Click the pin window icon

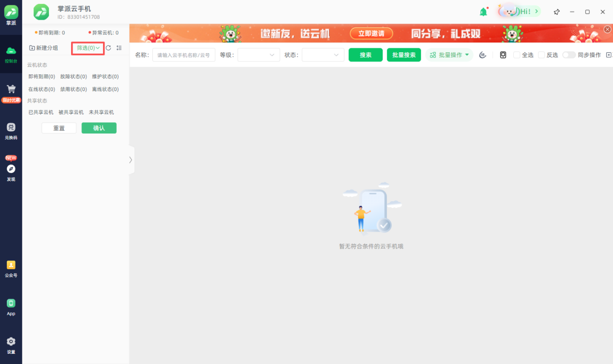click(556, 12)
